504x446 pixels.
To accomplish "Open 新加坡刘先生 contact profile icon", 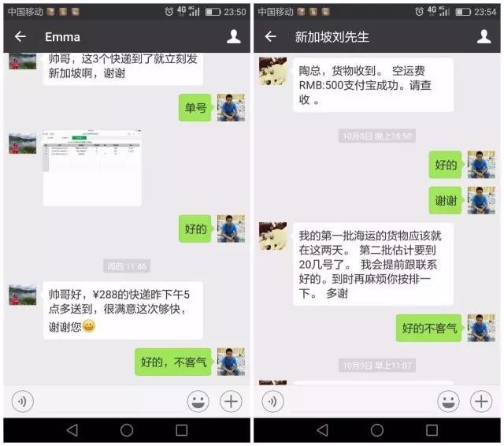I will (484, 37).
